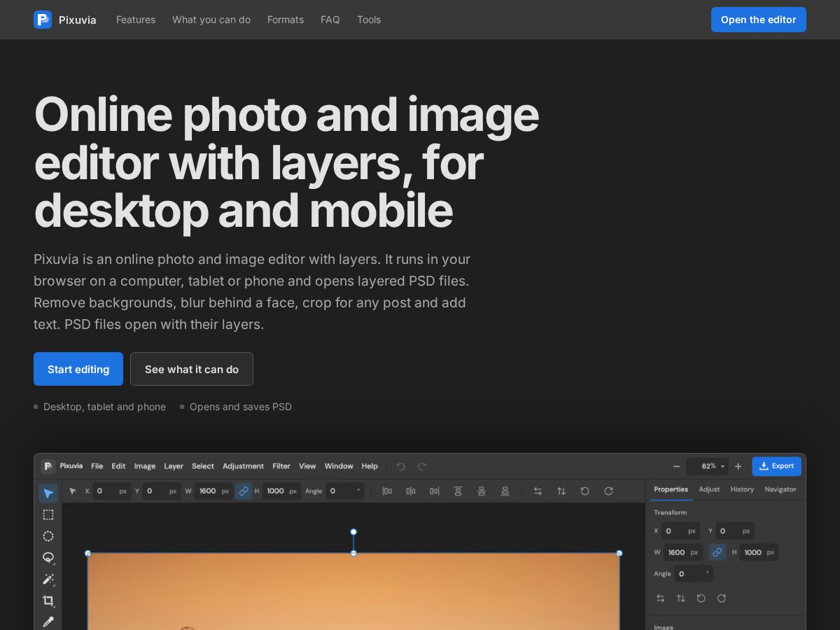
Task: Click the Export button
Action: pyautogui.click(x=776, y=466)
